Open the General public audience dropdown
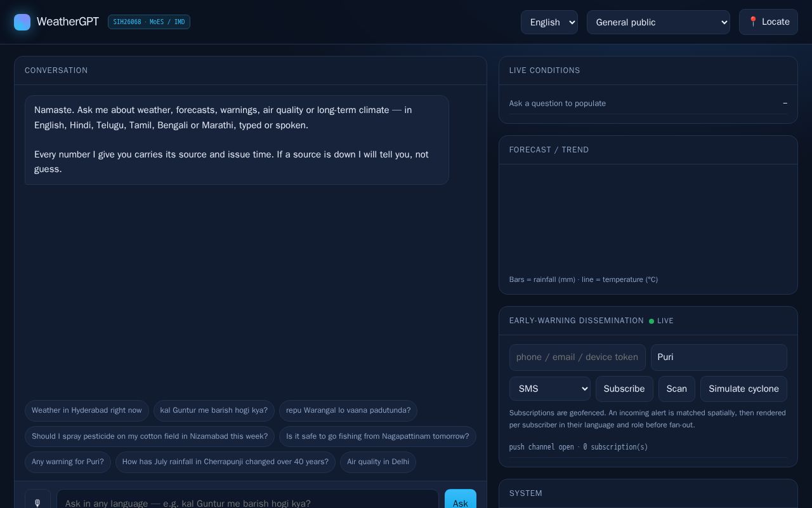Screen dimensions: 812x508 658,22
